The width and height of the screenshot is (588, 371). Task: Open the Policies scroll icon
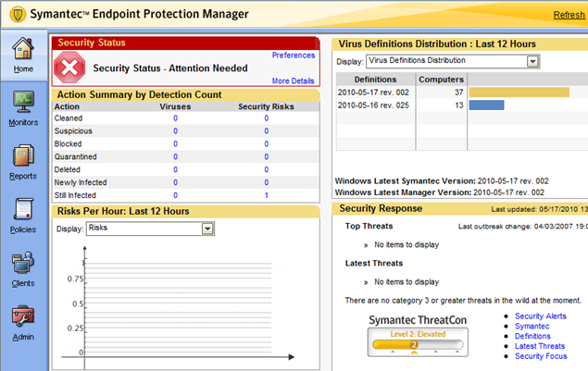pyautogui.click(x=23, y=209)
